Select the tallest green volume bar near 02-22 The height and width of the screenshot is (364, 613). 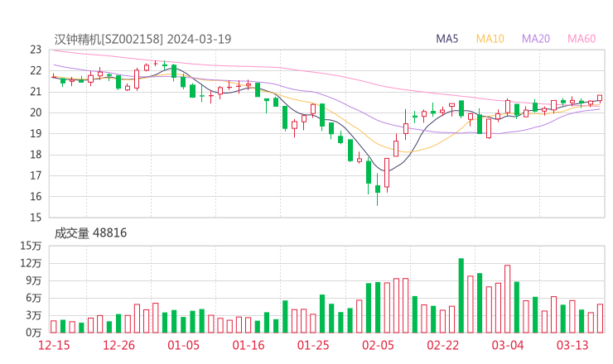coord(461,295)
